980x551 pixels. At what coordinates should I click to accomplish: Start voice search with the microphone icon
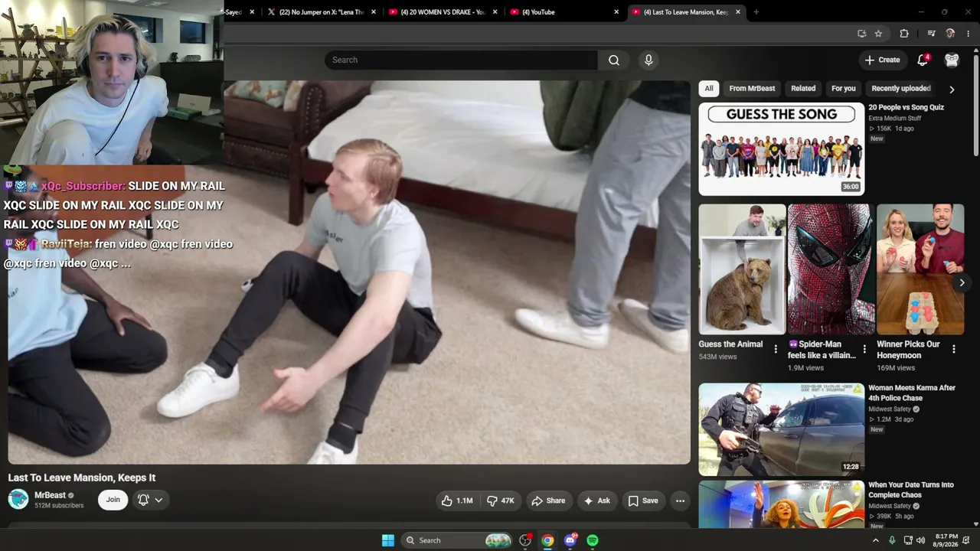point(648,60)
